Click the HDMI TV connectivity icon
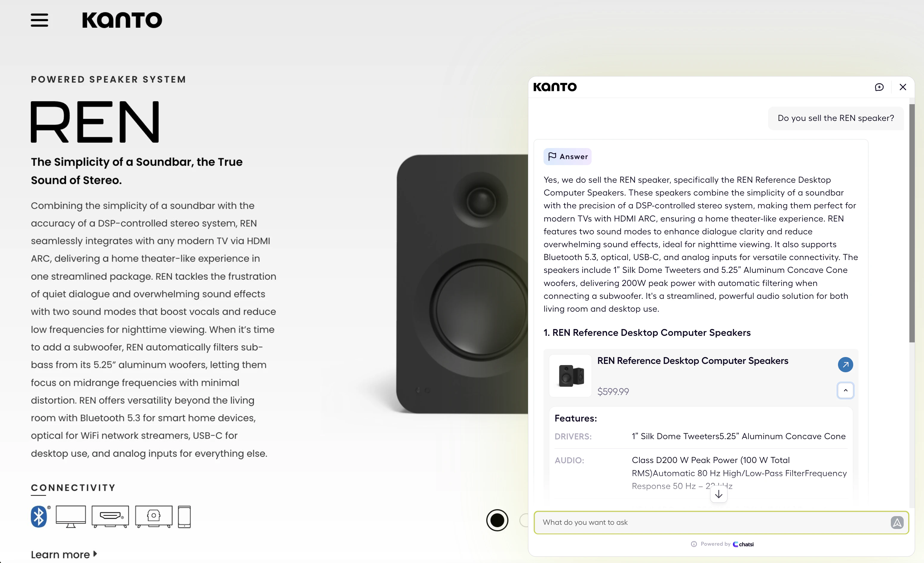 click(110, 516)
